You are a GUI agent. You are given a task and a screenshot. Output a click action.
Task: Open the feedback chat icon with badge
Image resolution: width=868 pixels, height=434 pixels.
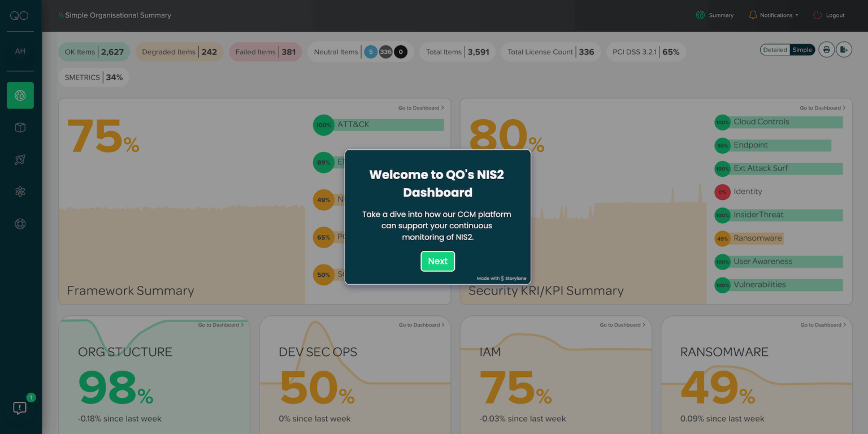pos(20,408)
